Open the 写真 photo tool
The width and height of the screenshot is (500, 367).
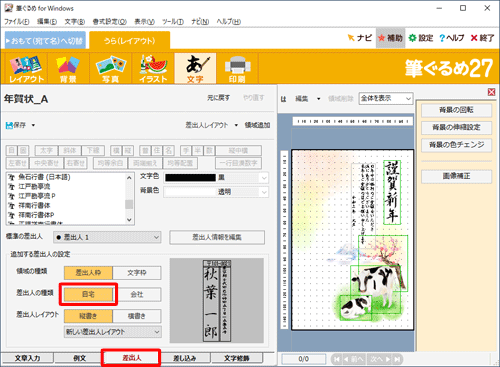(110, 69)
